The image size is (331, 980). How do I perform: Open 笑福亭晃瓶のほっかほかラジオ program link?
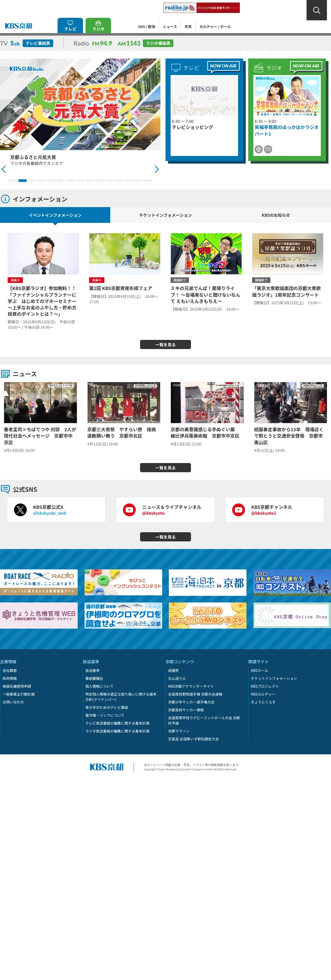click(286, 131)
